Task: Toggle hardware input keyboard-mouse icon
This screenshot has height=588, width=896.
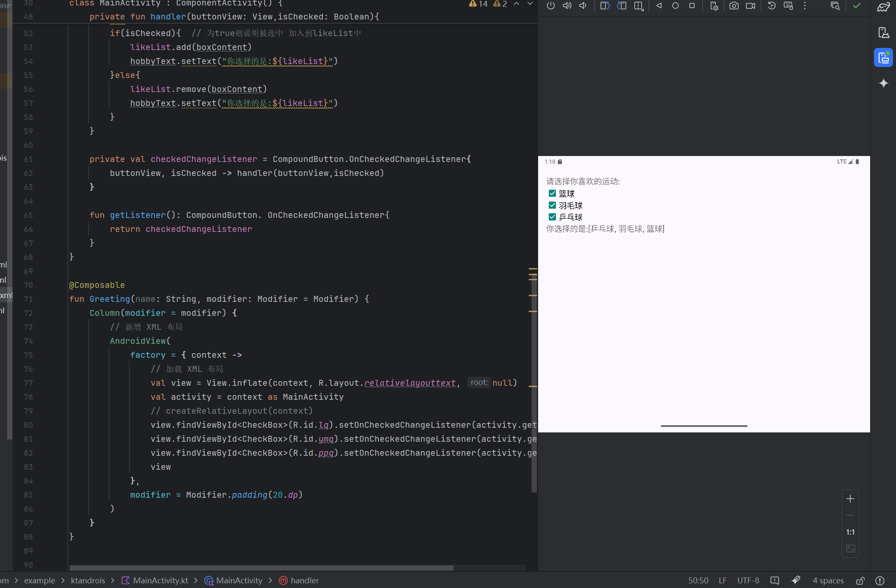Action: coord(788,6)
